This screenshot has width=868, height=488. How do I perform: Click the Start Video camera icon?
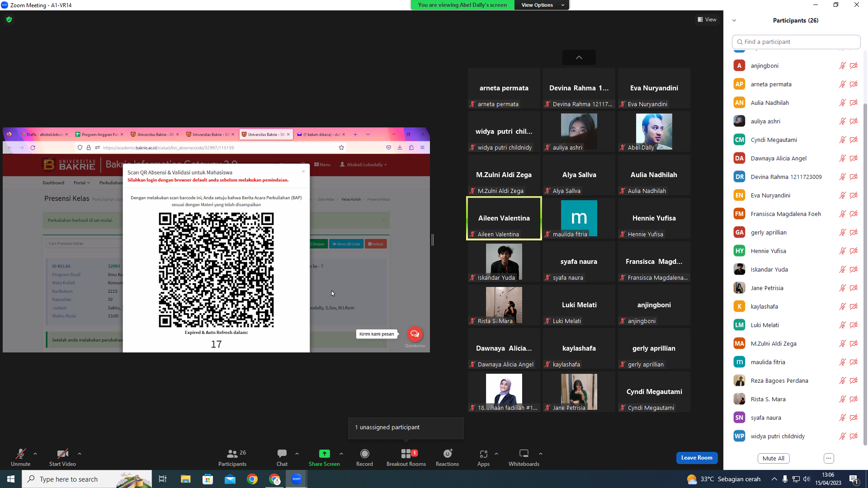coord(62,454)
